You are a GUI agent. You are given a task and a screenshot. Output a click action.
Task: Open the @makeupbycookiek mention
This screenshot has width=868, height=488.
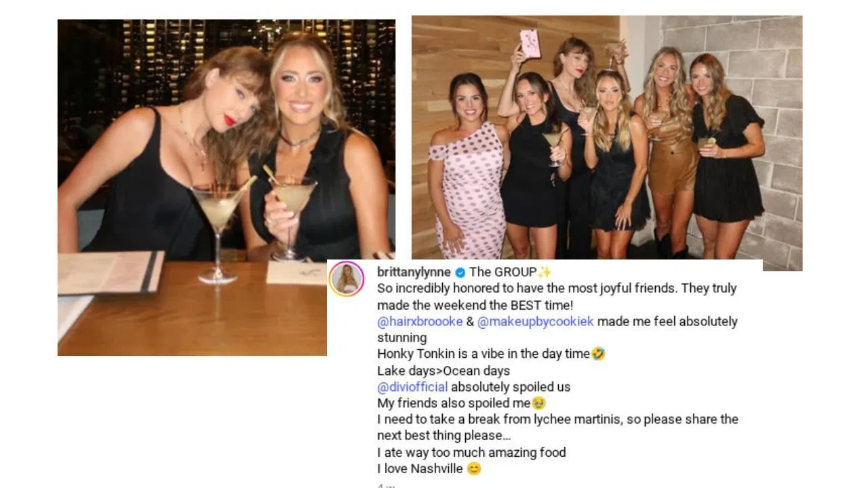[x=535, y=321]
